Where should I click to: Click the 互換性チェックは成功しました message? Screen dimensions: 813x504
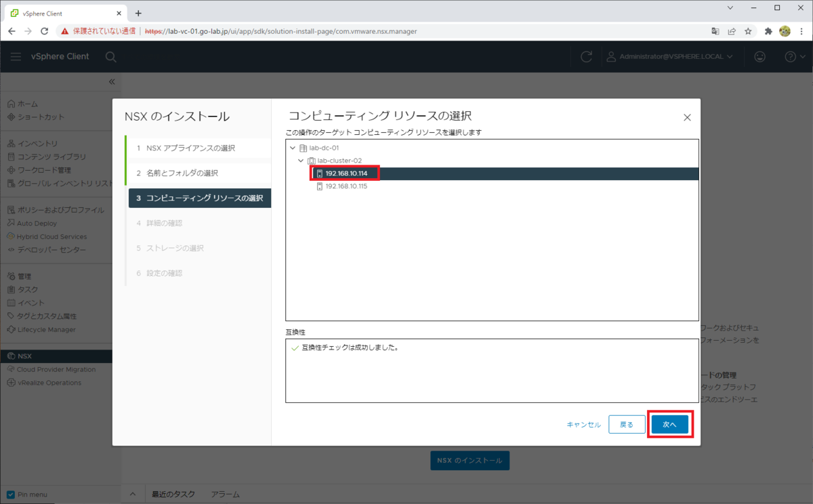coord(350,348)
